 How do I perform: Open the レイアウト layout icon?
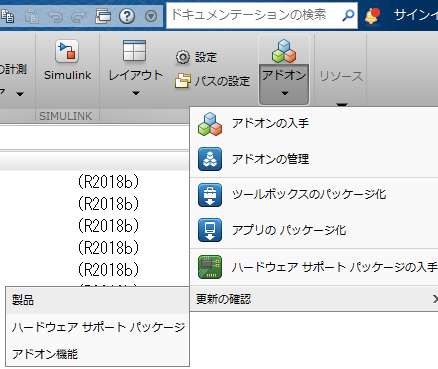134,51
